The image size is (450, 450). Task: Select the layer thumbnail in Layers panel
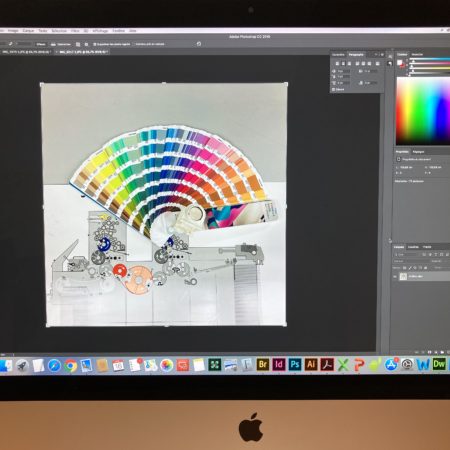[403, 276]
